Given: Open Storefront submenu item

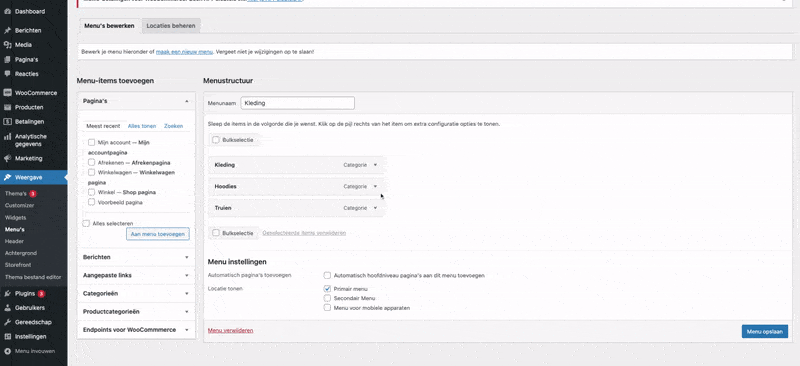Looking at the screenshot, I should click(x=18, y=265).
